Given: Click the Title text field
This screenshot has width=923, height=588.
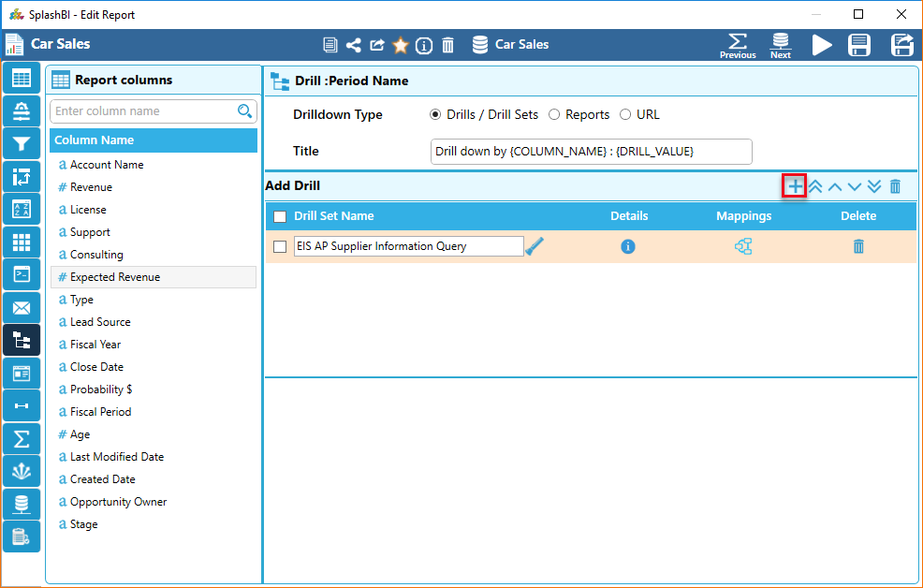Looking at the screenshot, I should click(591, 152).
